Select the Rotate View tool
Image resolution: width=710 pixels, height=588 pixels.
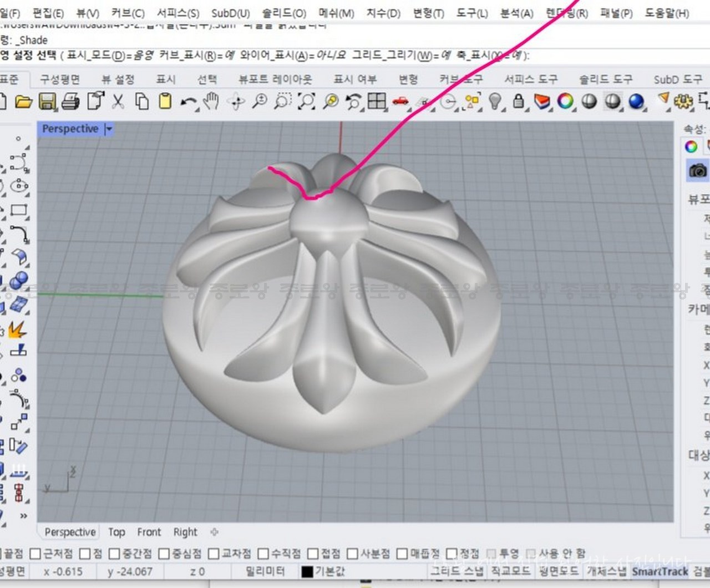(x=237, y=102)
